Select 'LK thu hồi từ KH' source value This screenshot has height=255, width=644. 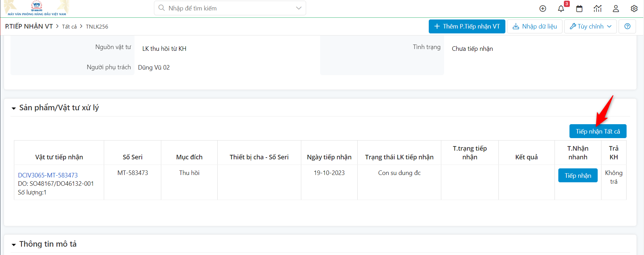[164, 49]
